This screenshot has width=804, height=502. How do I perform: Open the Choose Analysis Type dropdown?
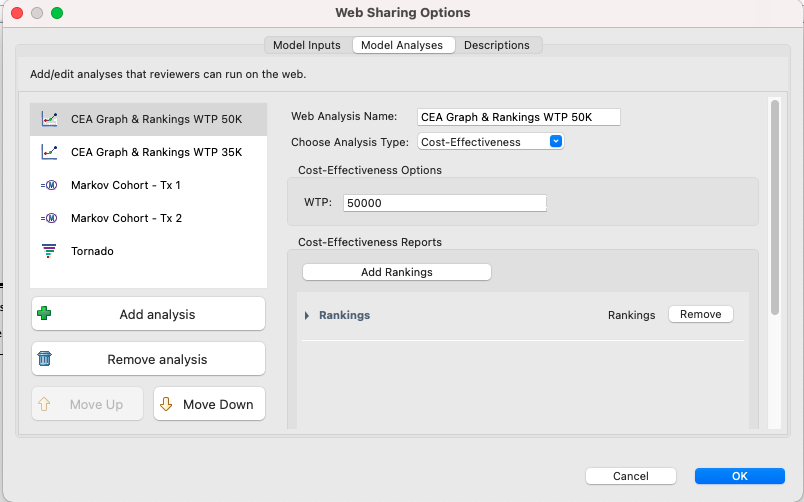(x=491, y=142)
